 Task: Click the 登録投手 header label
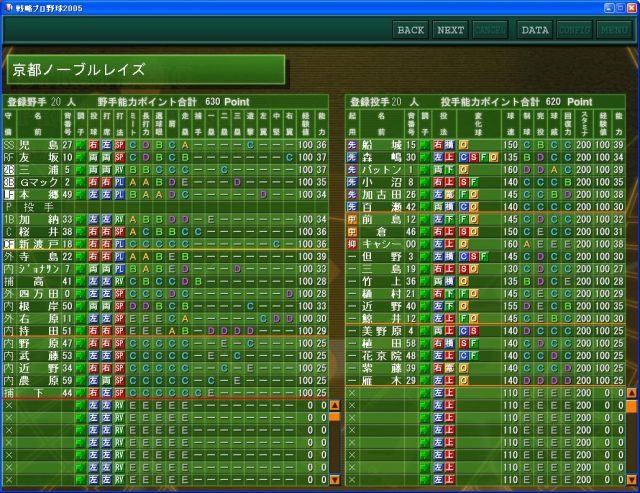(x=370, y=102)
